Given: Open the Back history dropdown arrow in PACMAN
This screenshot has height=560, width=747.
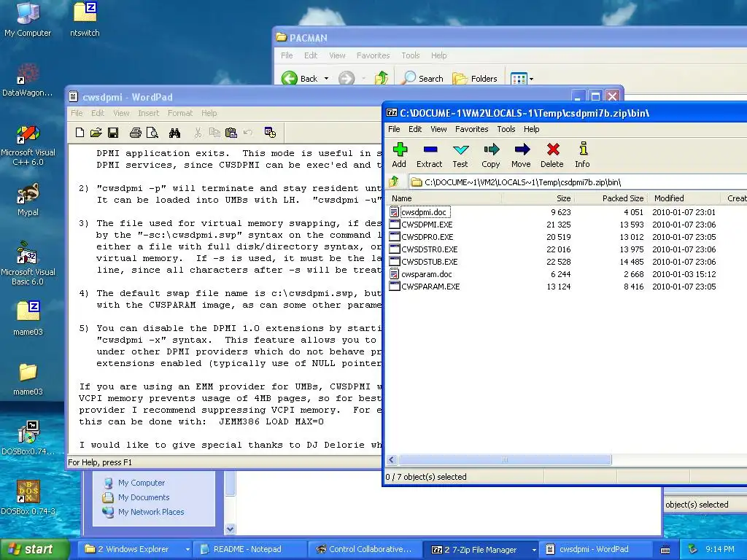Looking at the screenshot, I should tap(326, 79).
